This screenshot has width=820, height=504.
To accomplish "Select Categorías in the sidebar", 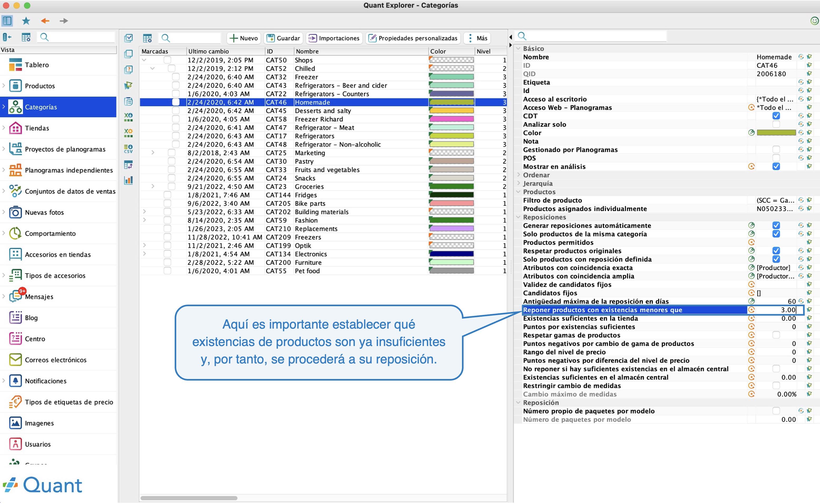I will pos(59,107).
